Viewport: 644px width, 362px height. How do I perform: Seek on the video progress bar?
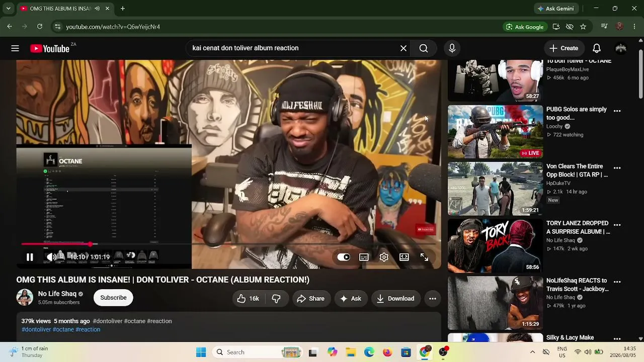(x=228, y=244)
